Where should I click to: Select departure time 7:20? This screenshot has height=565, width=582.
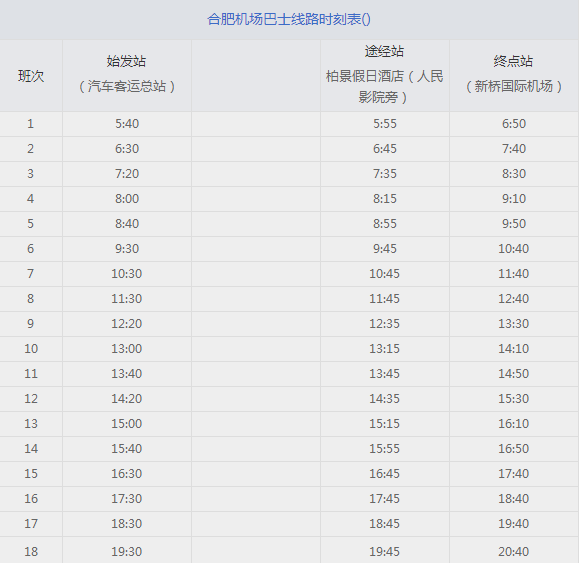[127, 174]
